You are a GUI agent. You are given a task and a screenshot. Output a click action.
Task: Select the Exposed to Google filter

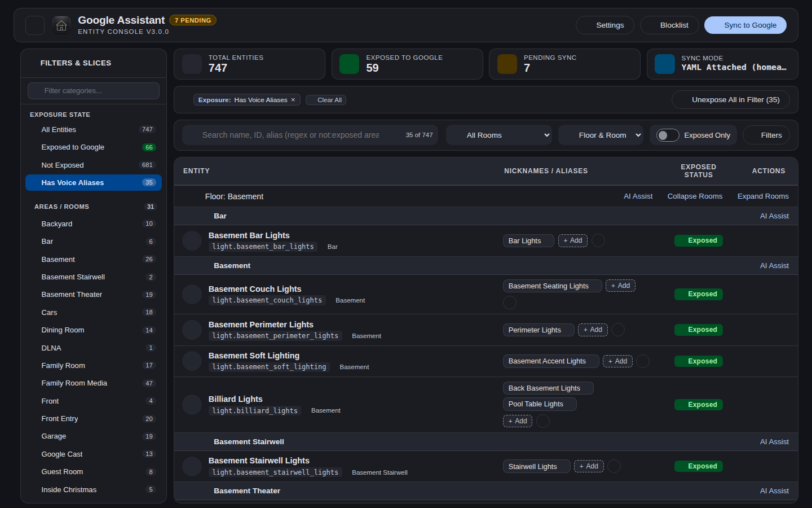coord(94,147)
